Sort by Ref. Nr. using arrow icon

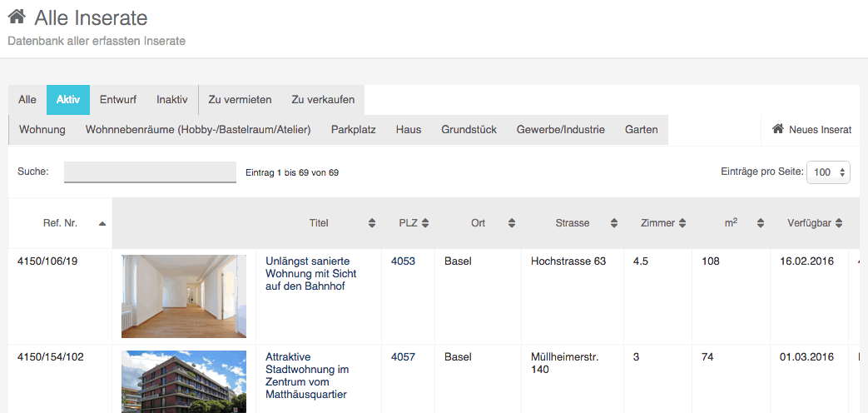[102, 223]
